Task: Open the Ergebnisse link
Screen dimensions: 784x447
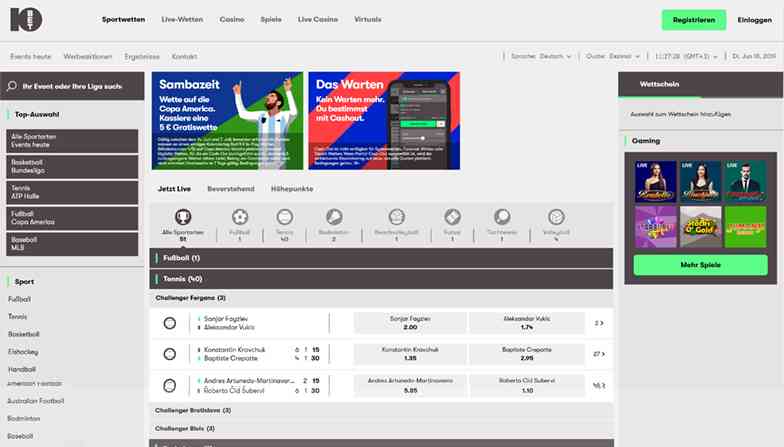Action: 142,56
